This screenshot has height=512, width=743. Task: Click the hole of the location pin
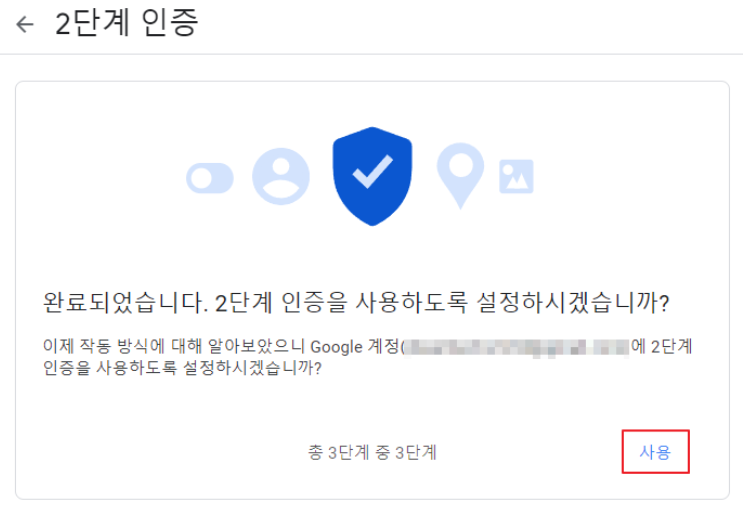tap(461, 165)
